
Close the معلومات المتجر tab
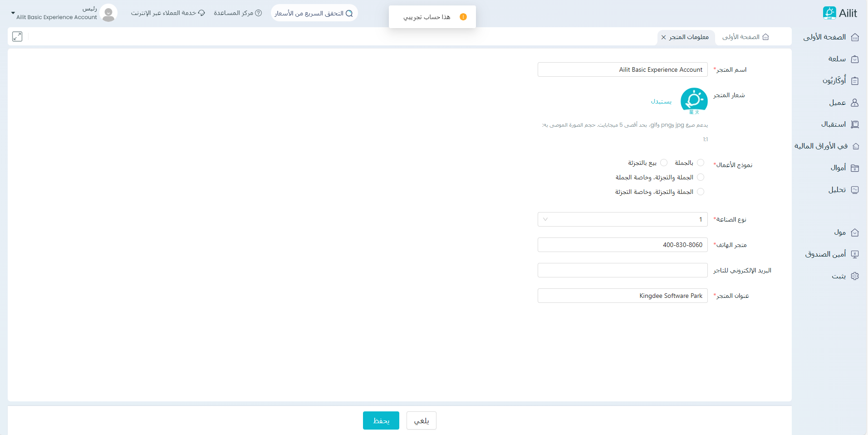663,37
